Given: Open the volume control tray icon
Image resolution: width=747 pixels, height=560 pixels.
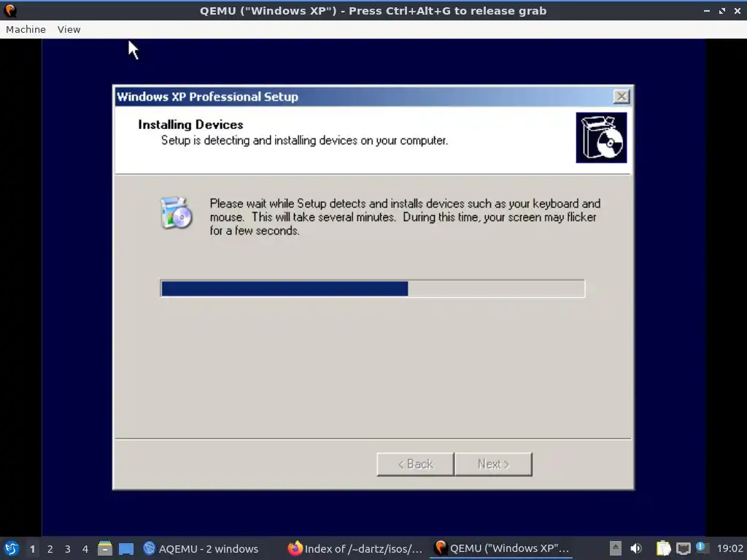Looking at the screenshot, I should 636,548.
